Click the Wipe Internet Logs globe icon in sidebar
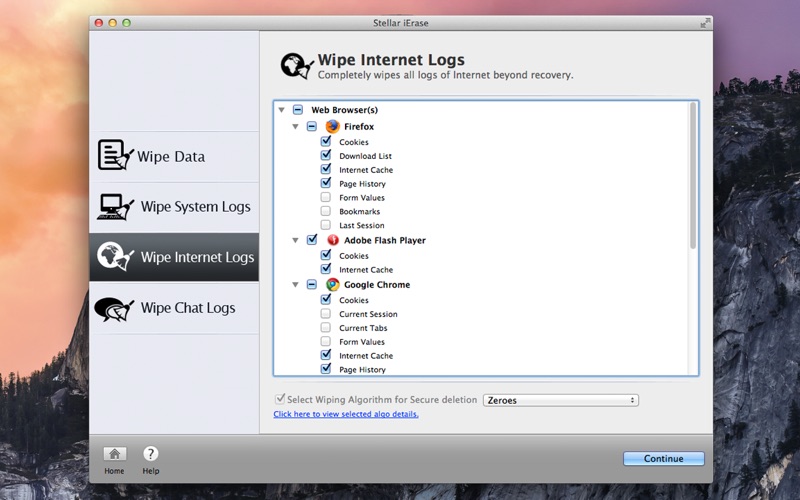 point(115,256)
